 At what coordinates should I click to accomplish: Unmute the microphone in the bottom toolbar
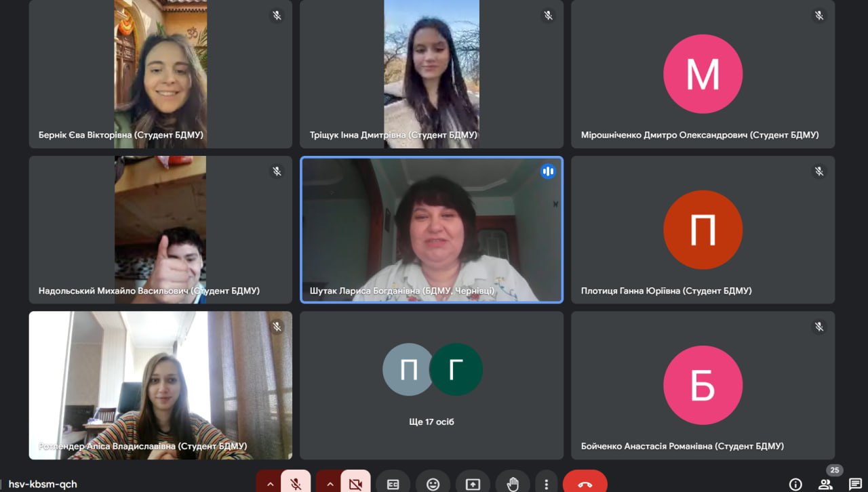point(296,484)
